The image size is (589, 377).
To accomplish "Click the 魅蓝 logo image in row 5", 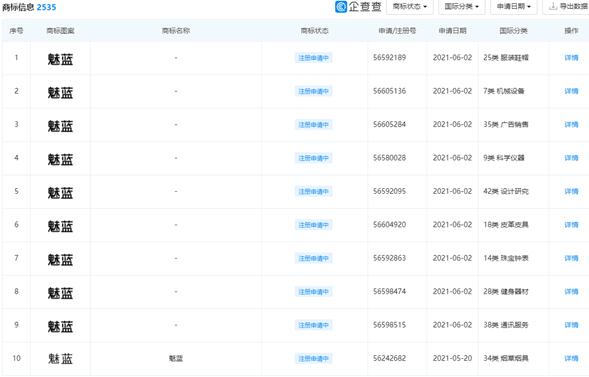I will pyautogui.click(x=60, y=193).
